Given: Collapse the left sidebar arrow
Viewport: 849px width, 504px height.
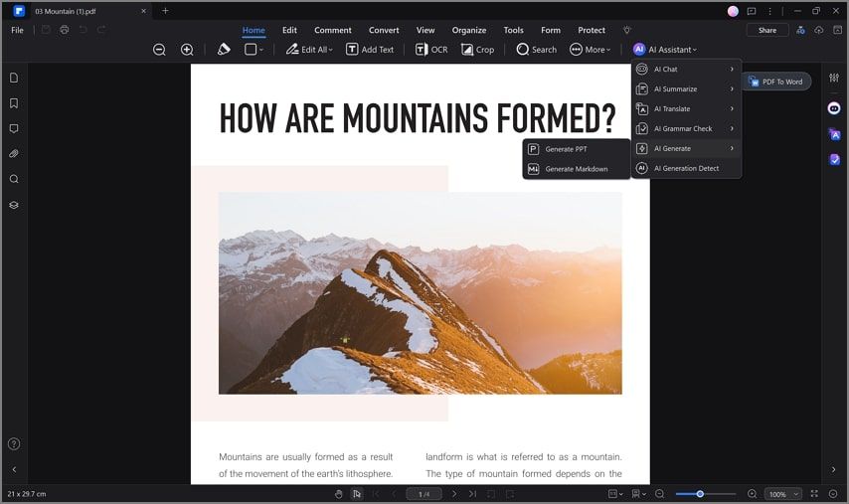Looking at the screenshot, I should [x=14, y=470].
